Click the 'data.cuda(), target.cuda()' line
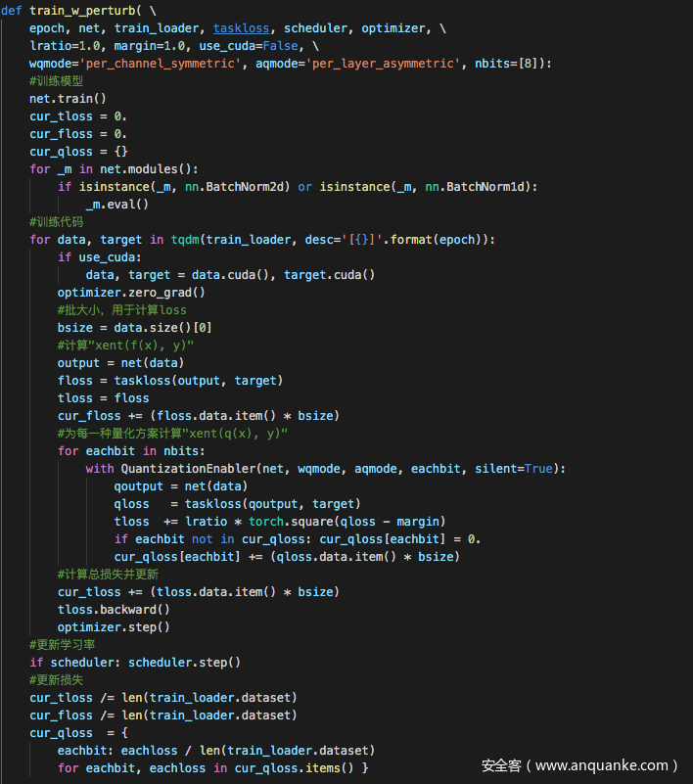The image size is (693, 784). 230,275
